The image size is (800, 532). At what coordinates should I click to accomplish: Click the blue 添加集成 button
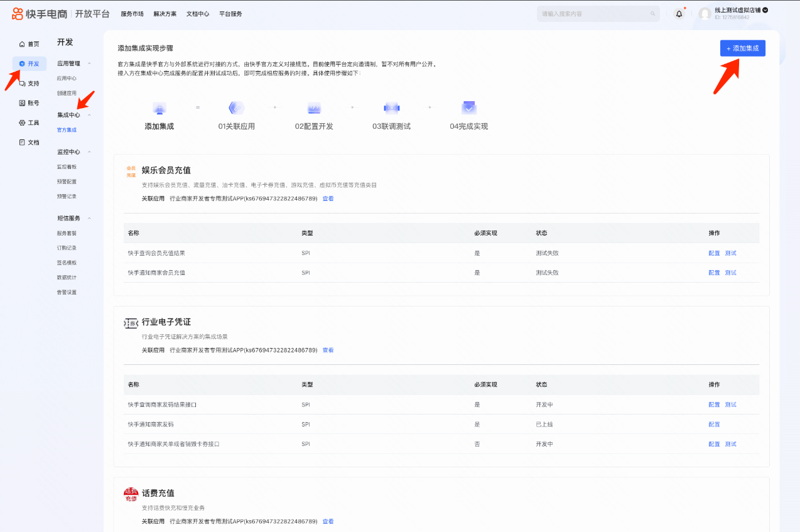[x=742, y=48]
